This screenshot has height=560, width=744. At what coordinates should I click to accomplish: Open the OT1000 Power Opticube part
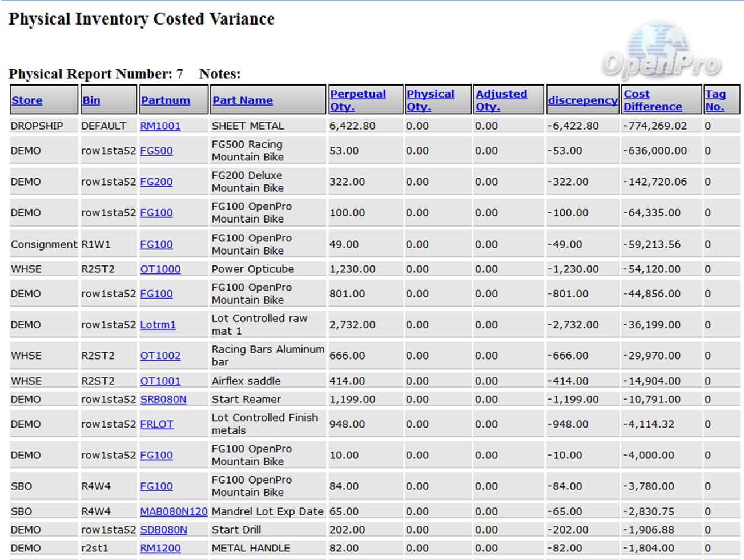(160, 269)
